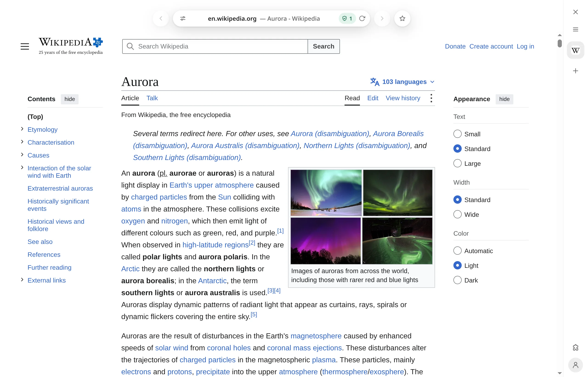Click the Wikipedia logo

coord(71,46)
